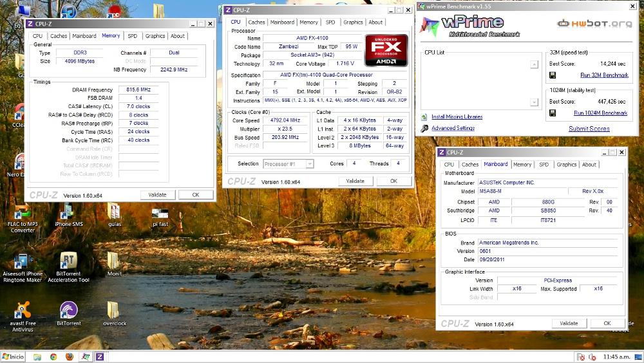644x363 pixels.
Task: Select Memory tab in CPU-Z Mainboard window
Action: click(x=522, y=164)
